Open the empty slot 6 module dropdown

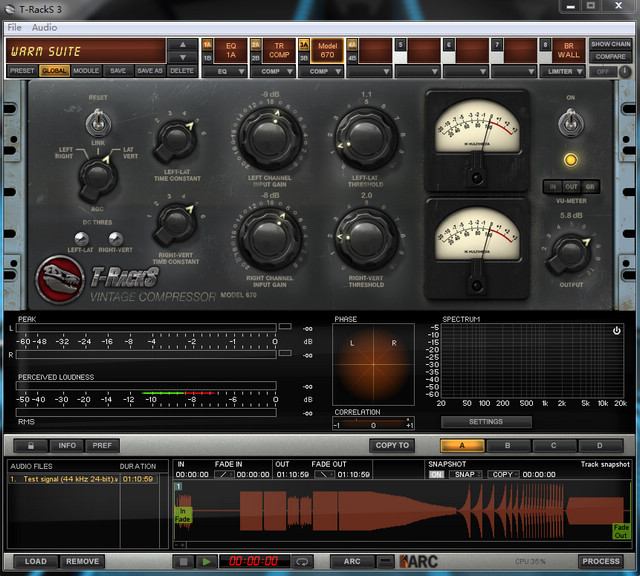[x=466, y=71]
